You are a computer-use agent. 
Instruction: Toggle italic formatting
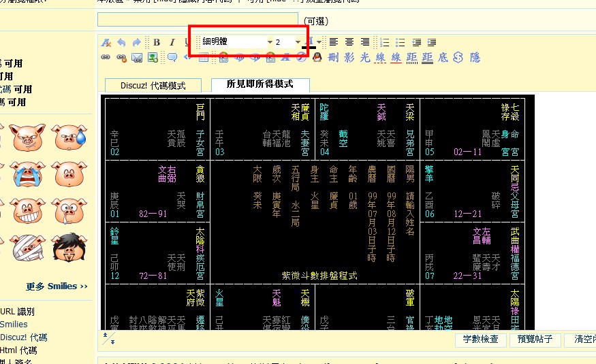pos(172,42)
